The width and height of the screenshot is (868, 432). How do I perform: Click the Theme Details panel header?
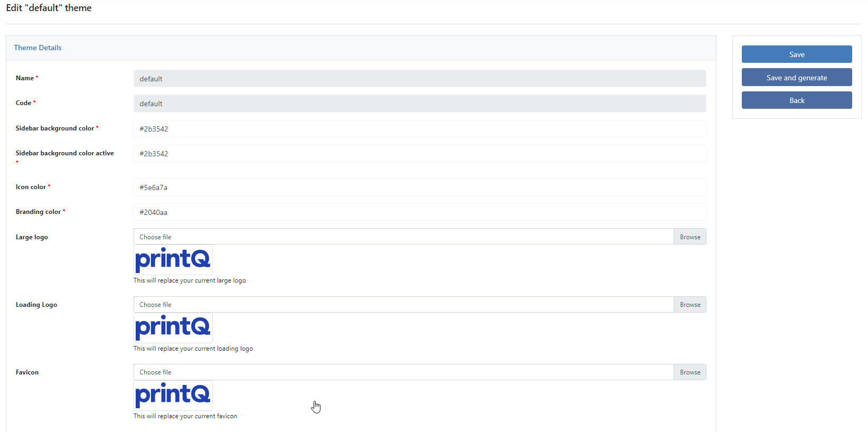tap(361, 48)
